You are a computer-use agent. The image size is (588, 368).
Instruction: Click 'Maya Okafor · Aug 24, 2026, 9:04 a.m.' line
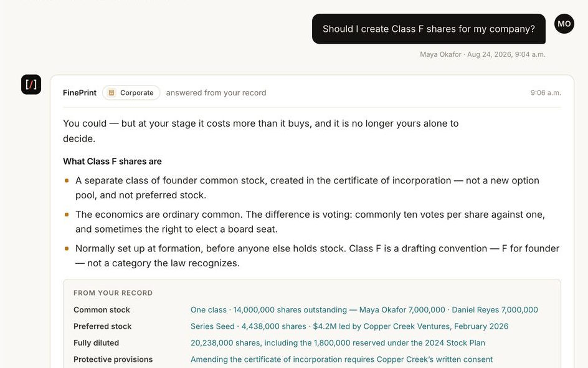tap(483, 54)
